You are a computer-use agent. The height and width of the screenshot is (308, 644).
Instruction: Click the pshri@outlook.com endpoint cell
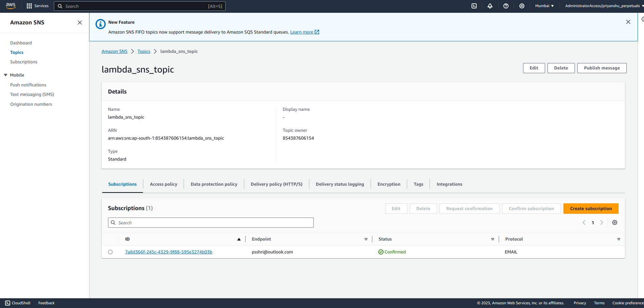point(272,252)
